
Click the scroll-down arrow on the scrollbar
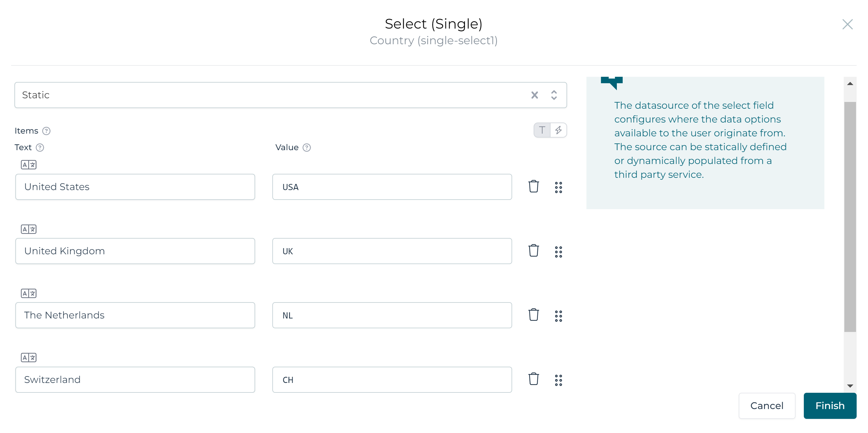coord(850,386)
